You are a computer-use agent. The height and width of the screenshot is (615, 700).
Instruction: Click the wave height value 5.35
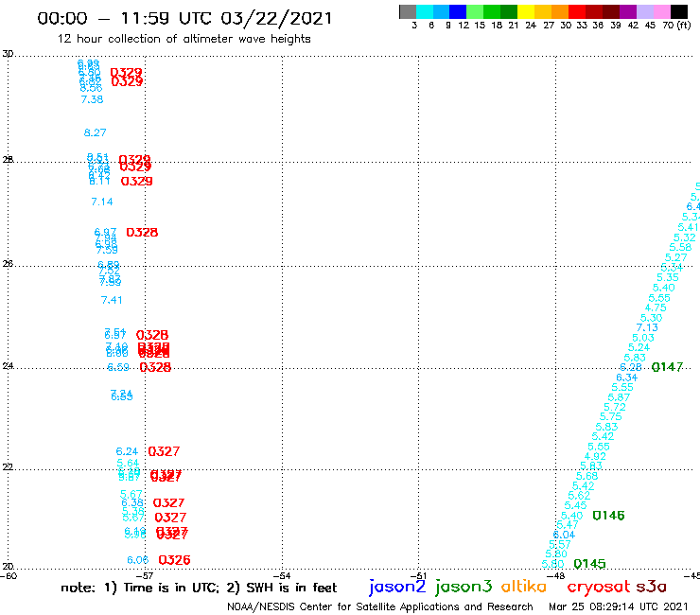click(x=668, y=277)
